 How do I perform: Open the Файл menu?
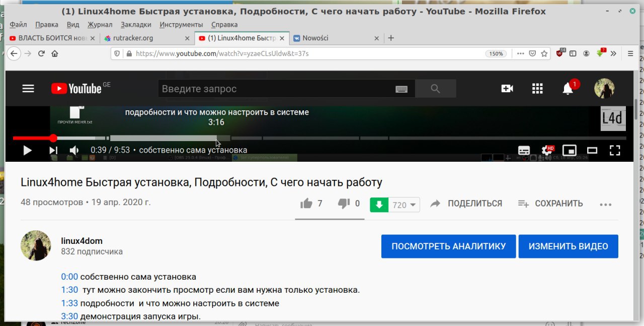pos(18,24)
